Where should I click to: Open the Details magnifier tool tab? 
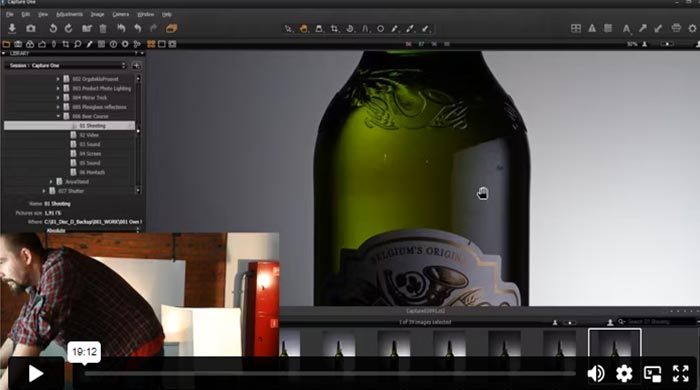pyautogui.click(x=78, y=44)
